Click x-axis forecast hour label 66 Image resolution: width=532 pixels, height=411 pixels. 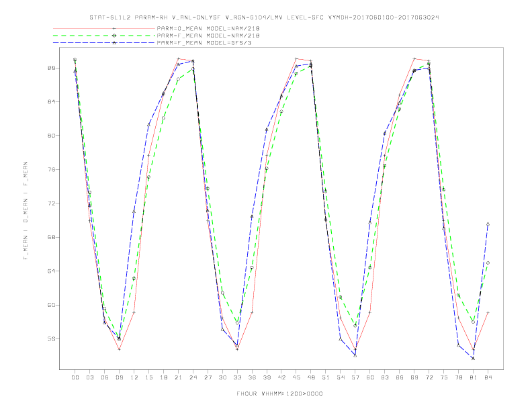400,377
